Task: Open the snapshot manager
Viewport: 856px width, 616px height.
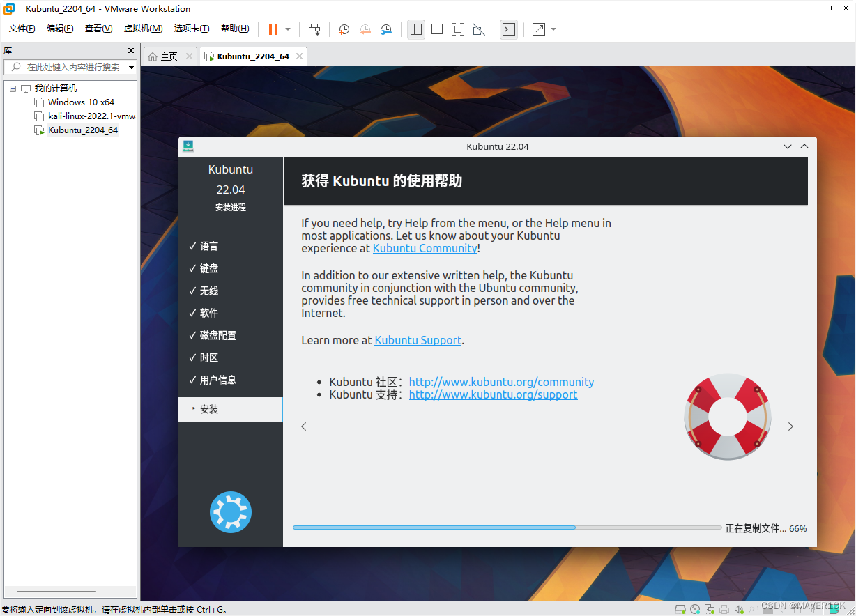Action: (386, 29)
